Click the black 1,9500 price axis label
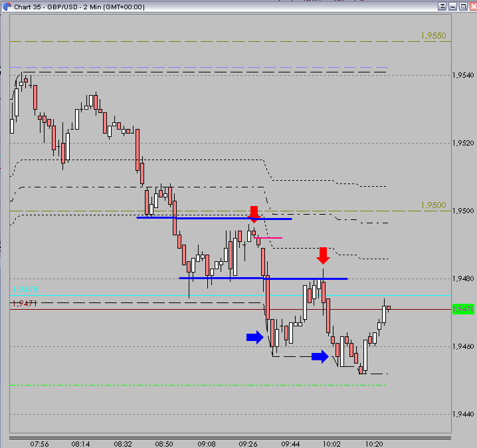This screenshot has height=448, width=477. [x=463, y=211]
